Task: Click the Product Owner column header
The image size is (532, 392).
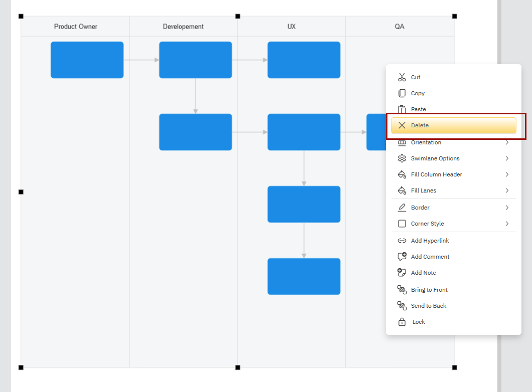Action: (x=76, y=27)
